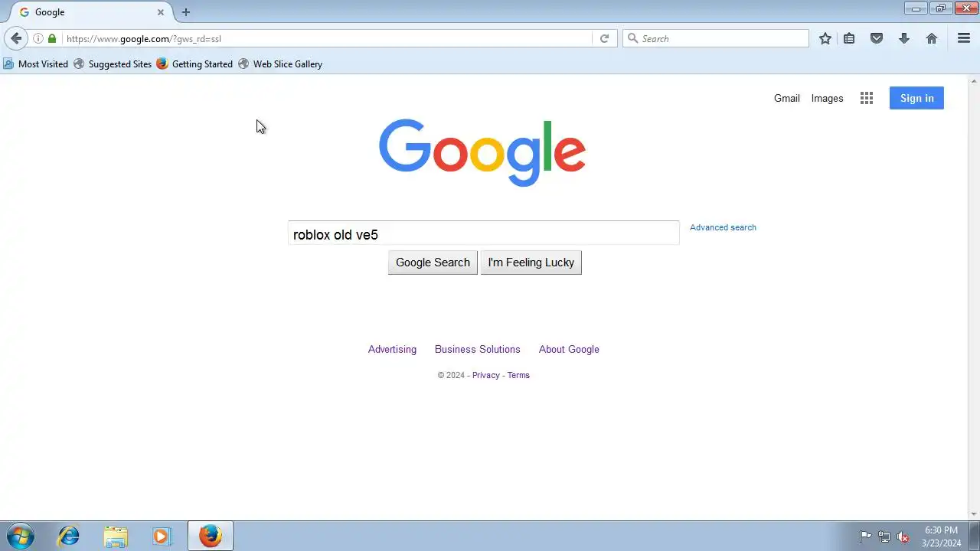
Task: Open Windows Media Player from taskbar
Action: 162,536
